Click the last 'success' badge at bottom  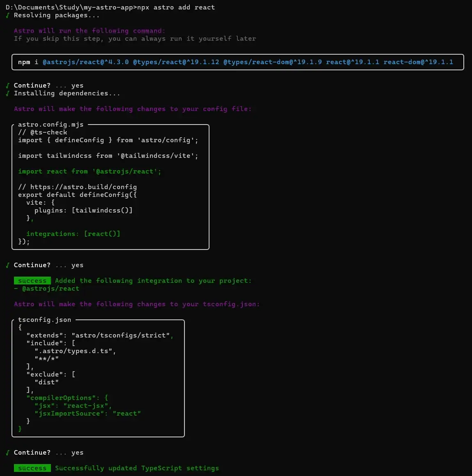pyautogui.click(x=32, y=468)
